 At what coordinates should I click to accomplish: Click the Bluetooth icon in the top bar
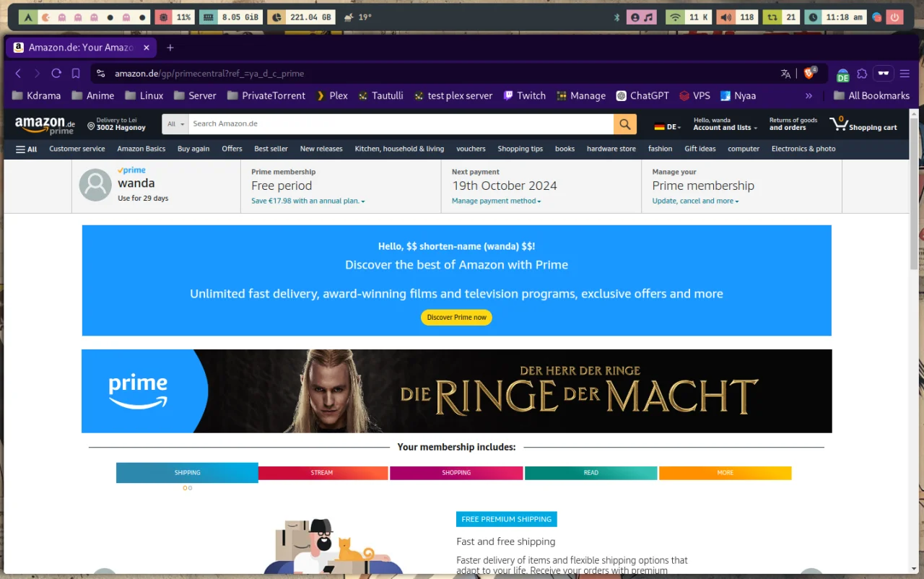coord(616,17)
